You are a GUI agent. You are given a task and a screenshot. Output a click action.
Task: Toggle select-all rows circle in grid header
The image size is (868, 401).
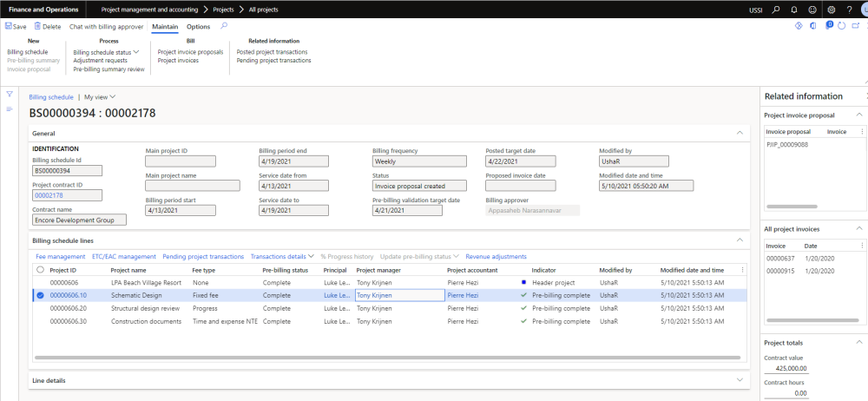click(x=40, y=270)
